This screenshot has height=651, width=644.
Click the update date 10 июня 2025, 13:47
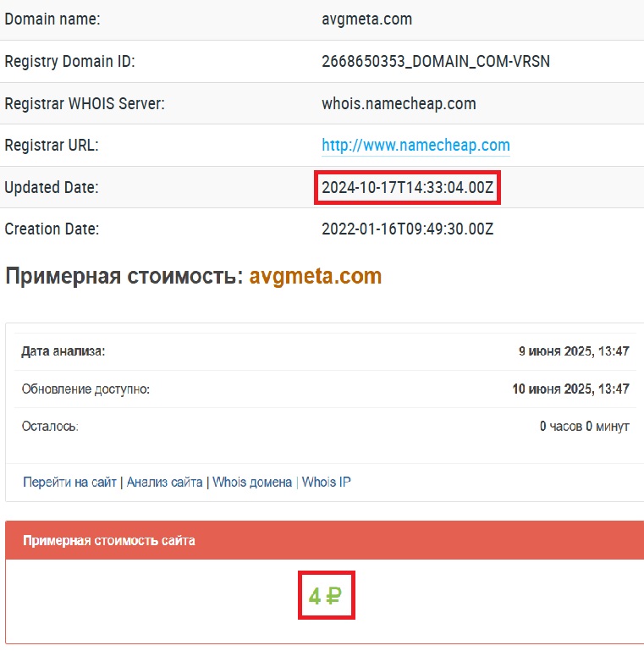570,389
